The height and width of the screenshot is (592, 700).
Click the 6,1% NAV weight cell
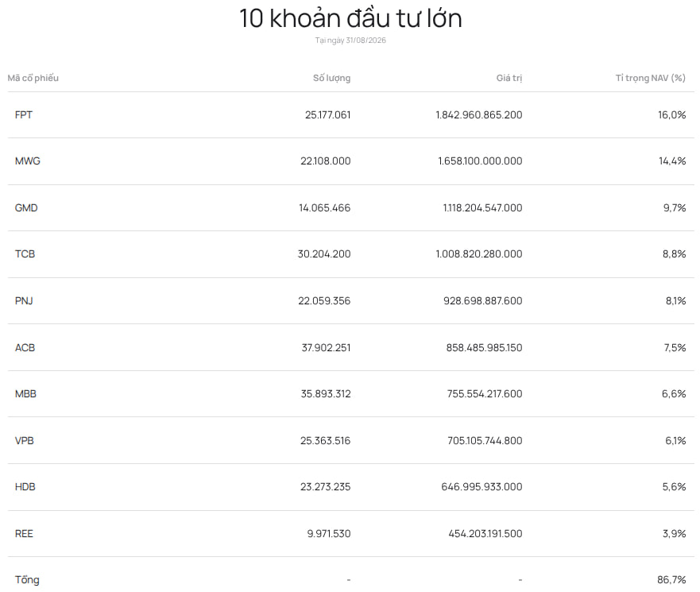pyautogui.click(x=675, y=440)
